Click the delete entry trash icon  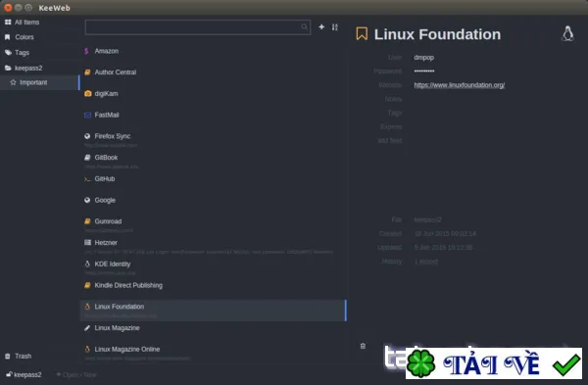pos(363,346)
